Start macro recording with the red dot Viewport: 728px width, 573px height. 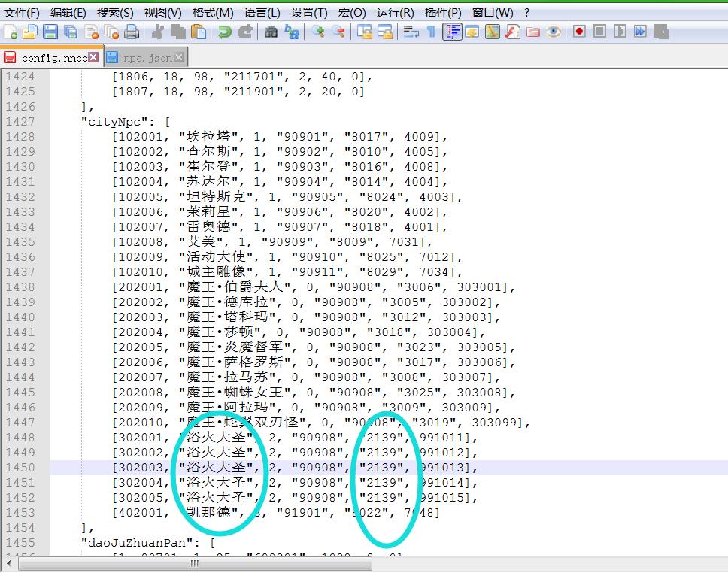click(x=579, y=32)
